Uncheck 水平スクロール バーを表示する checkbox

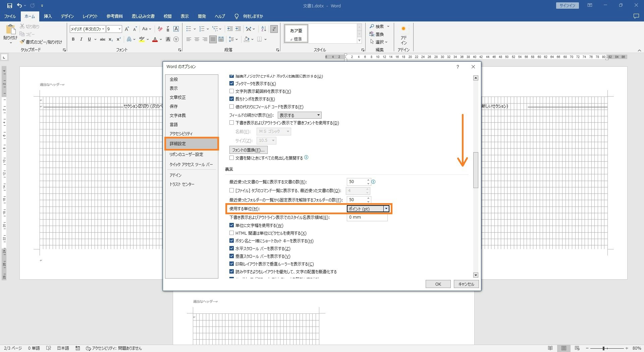231,248
